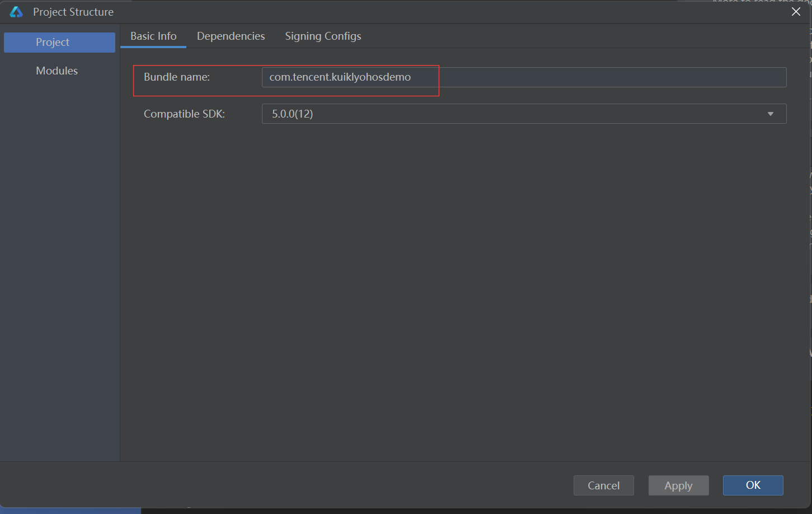Screen dimensions: 812x514
Task: Close the Project Structure dialog
Action: 796,12
